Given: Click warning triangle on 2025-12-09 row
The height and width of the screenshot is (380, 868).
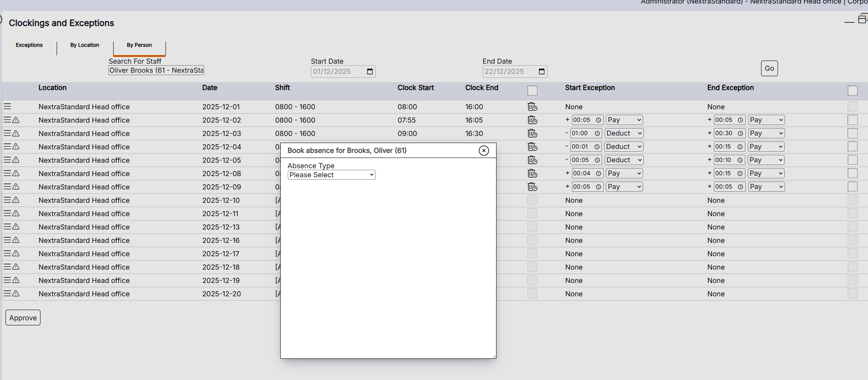Looking at the screenshot, I should (16, 187).
